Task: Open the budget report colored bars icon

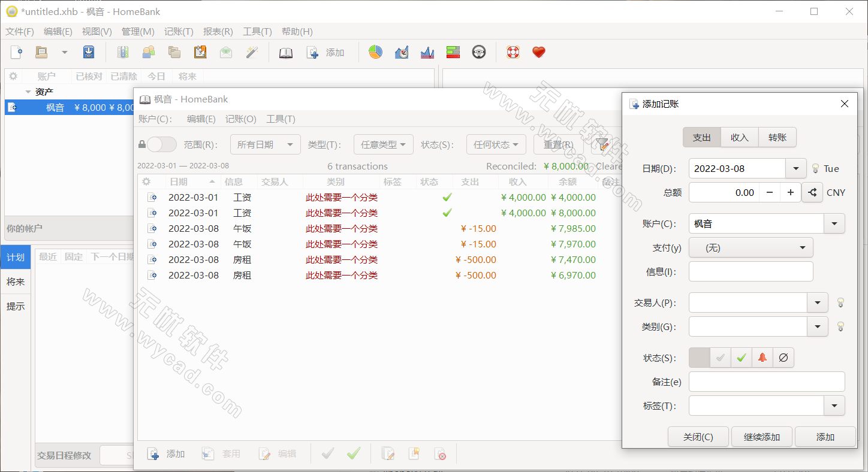Action: (453, 52)
